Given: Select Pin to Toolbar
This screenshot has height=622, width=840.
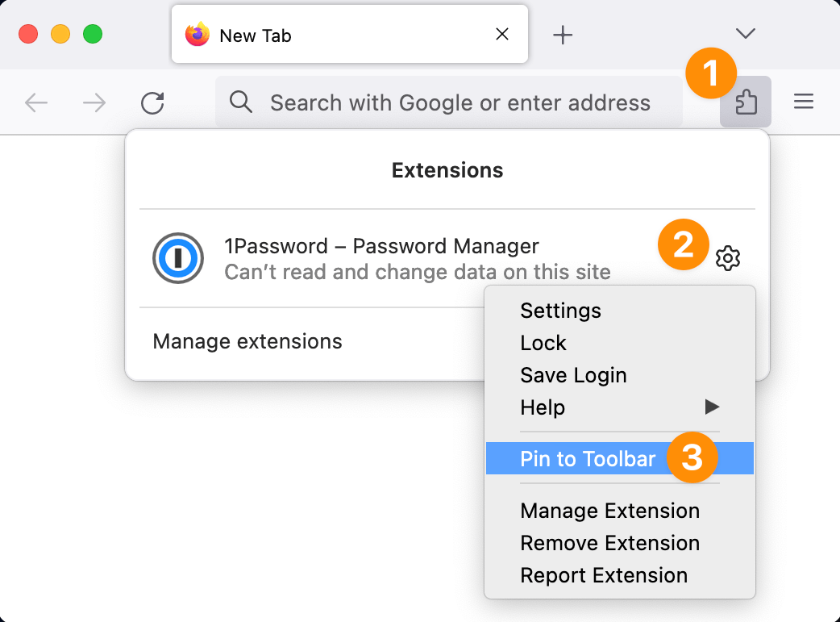Looking at the screenshot, I should (588, 458).
